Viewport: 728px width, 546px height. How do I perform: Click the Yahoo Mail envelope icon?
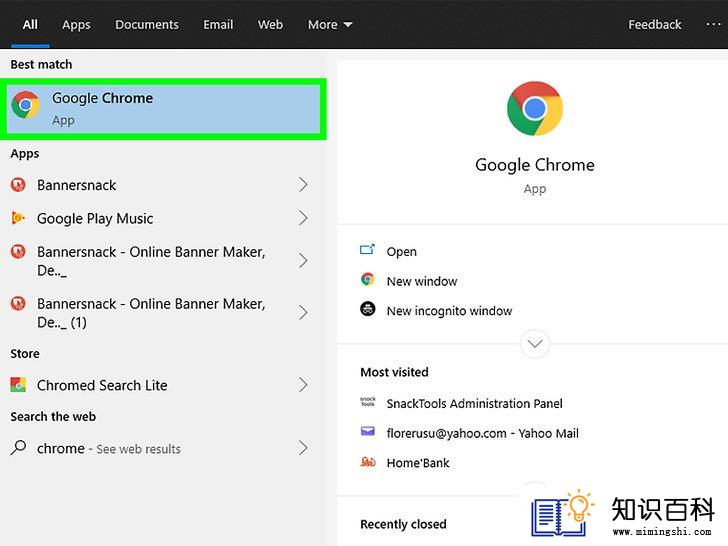tap(368, 432)
